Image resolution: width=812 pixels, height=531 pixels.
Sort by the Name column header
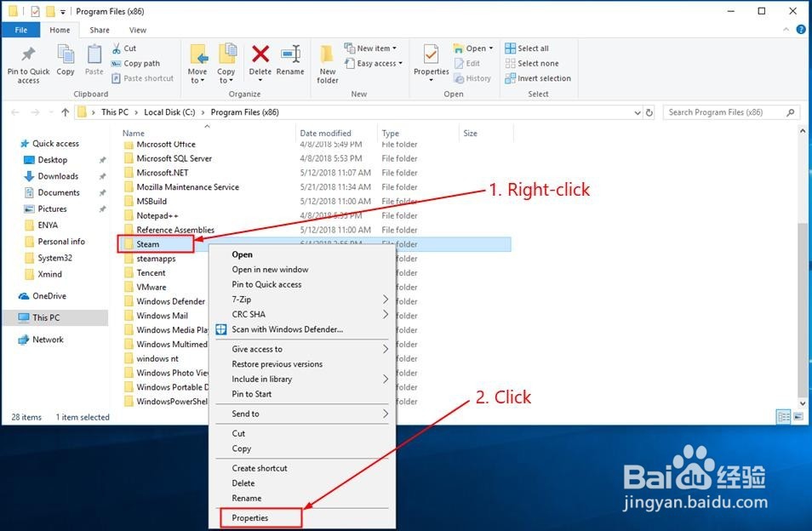point(134,133)
